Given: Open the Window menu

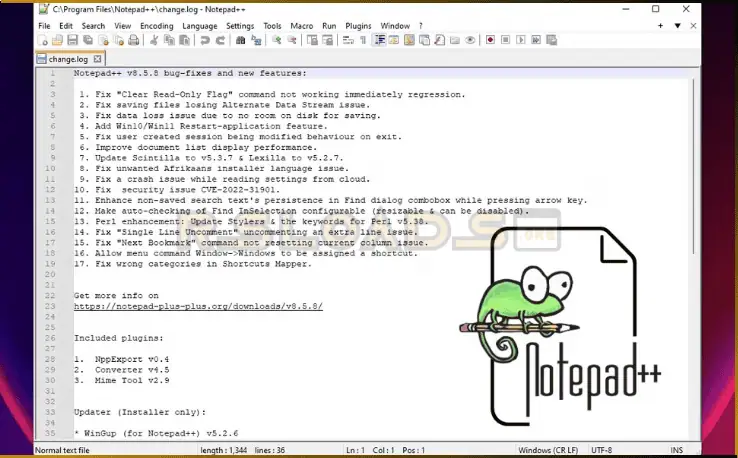Looking at the screenshot, I should pos(395,26).
